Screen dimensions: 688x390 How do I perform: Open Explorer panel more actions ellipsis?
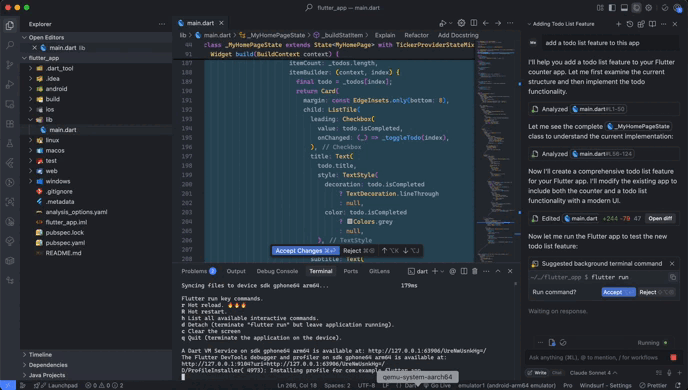pyautogui.click(x=162, y=24)
